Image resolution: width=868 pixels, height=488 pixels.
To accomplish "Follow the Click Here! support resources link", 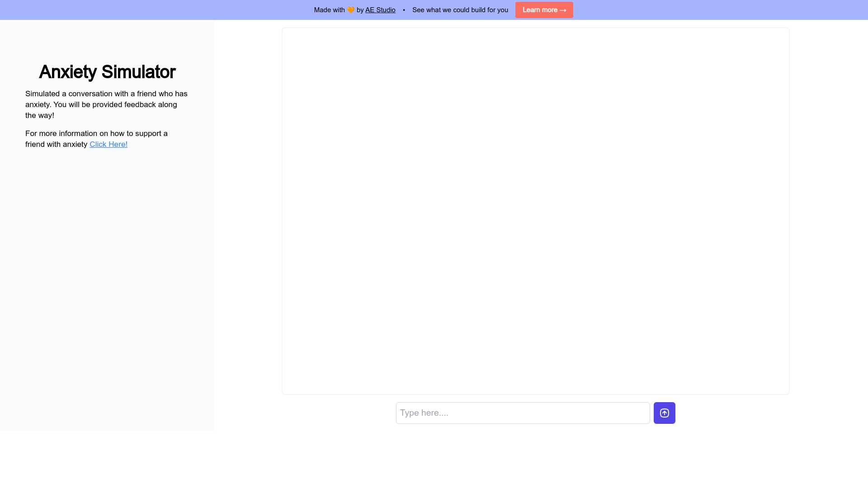I will [x=108, y=144].
